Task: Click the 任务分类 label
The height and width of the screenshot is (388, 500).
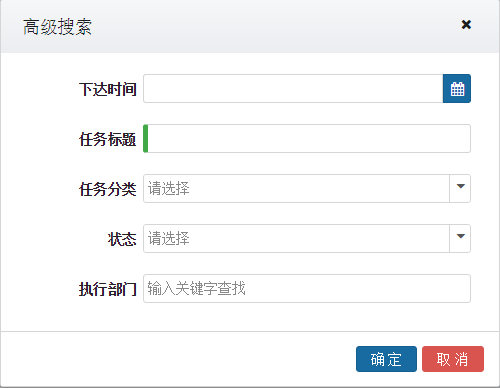Action: (x=108, y=189)
